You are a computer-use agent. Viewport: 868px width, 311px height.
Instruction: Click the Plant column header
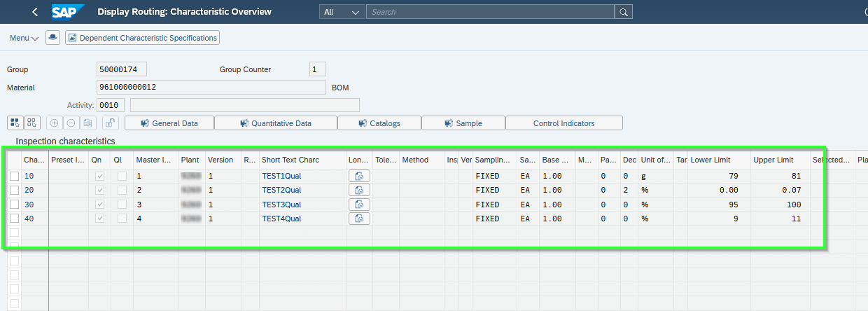pos(192,160)
